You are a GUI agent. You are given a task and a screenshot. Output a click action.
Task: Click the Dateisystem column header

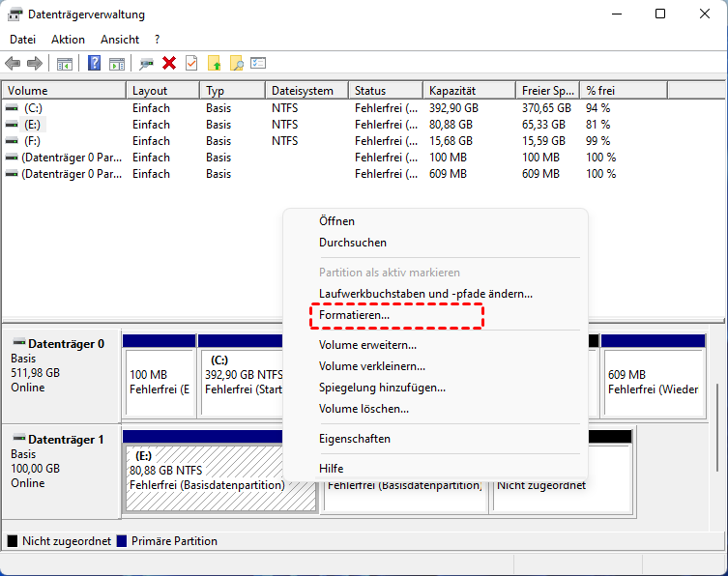[303, 91]
